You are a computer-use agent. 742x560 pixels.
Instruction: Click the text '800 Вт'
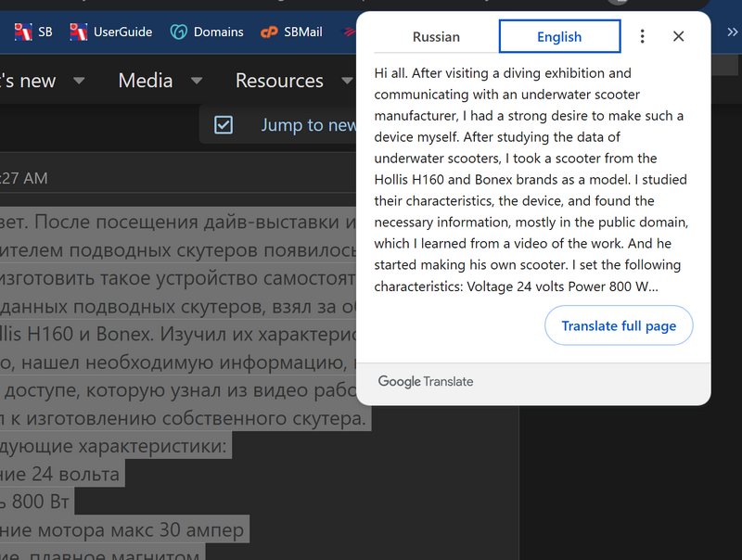[x=41, y=502]
